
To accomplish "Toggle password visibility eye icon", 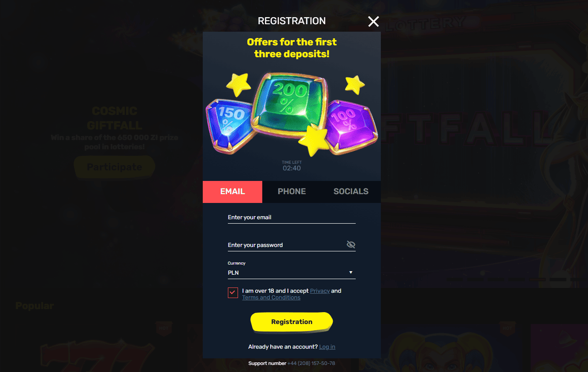I will click(x=351, y=245).
